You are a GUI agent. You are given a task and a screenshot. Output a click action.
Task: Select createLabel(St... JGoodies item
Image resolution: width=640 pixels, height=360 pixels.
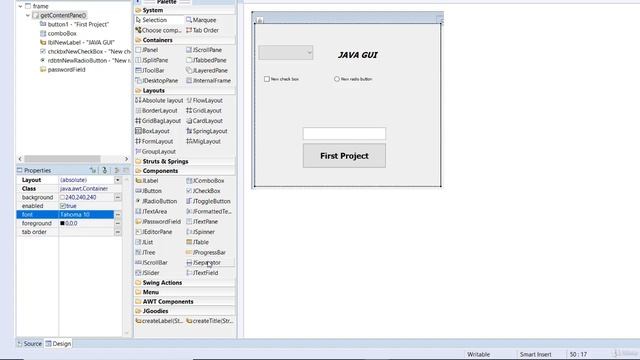pos(159,321)
